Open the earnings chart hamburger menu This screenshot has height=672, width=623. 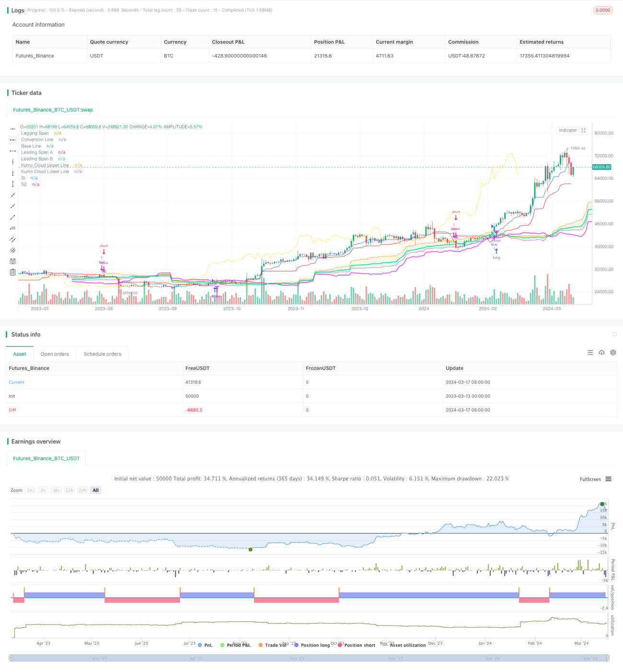pos(608,479)
